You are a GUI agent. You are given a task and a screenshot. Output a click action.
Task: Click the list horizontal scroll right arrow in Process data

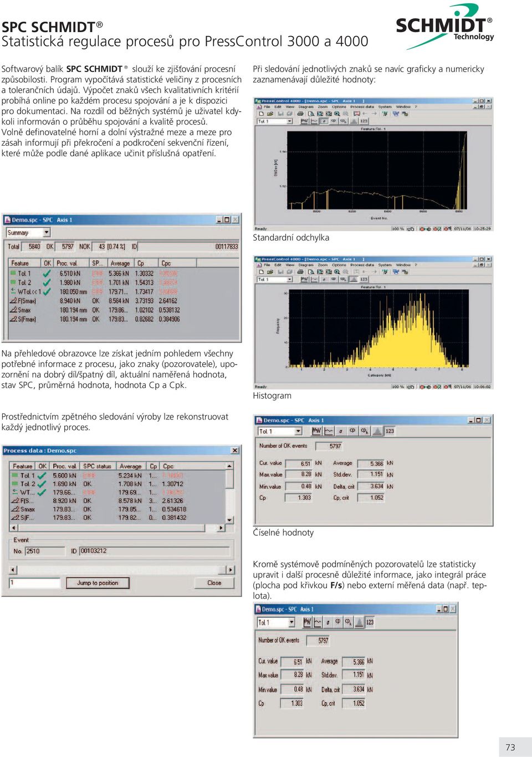click(x=222, y=528)
